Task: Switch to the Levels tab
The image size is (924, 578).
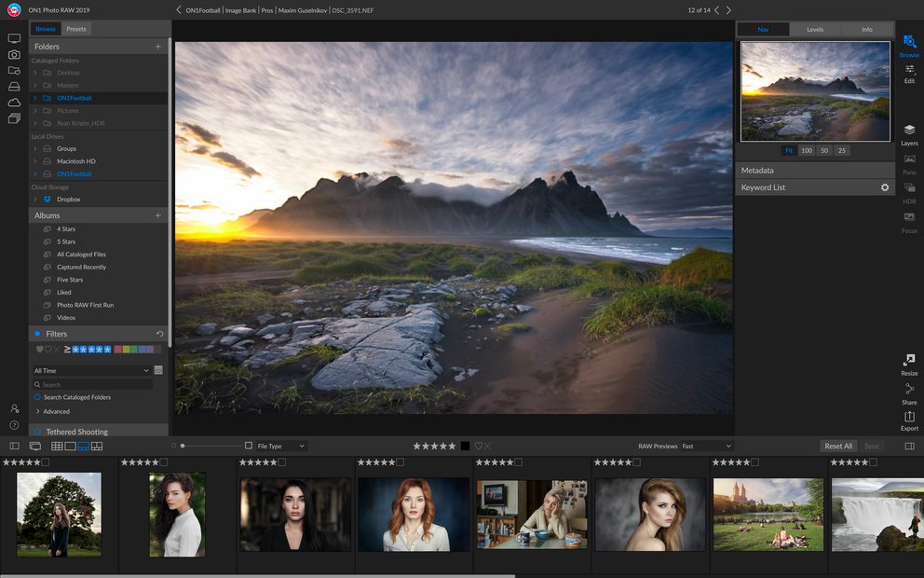Action: tap(814, 30)
